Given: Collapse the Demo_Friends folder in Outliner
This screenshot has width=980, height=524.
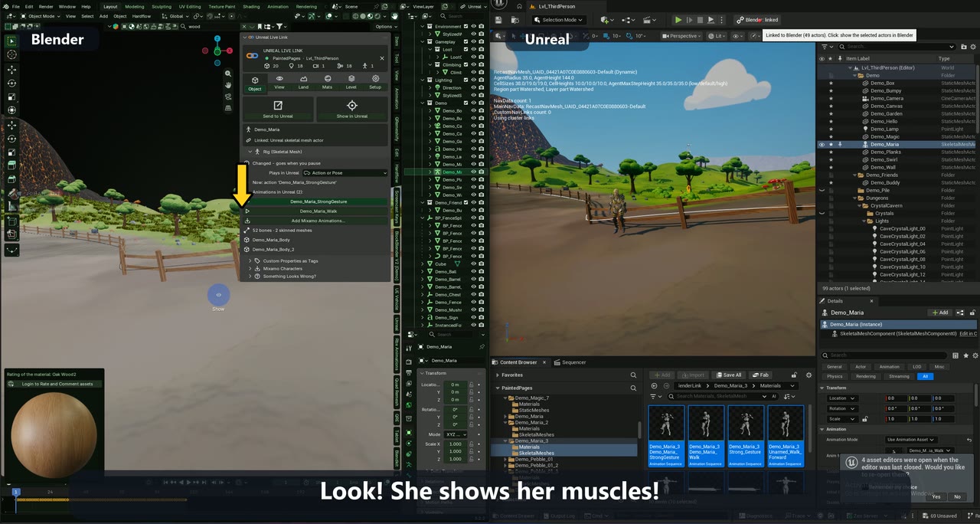Looking at the screenshot, I should [854, 175].
